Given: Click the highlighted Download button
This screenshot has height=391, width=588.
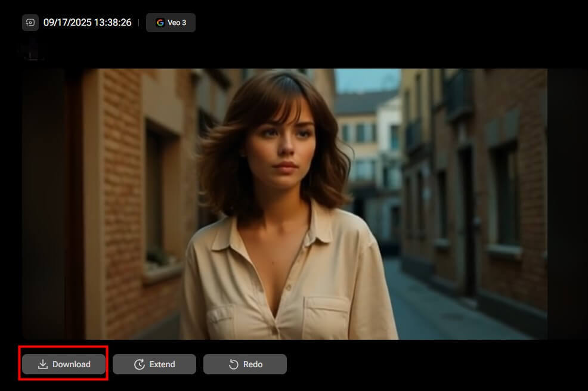Looking at the screenshot, I should (63, 364).
